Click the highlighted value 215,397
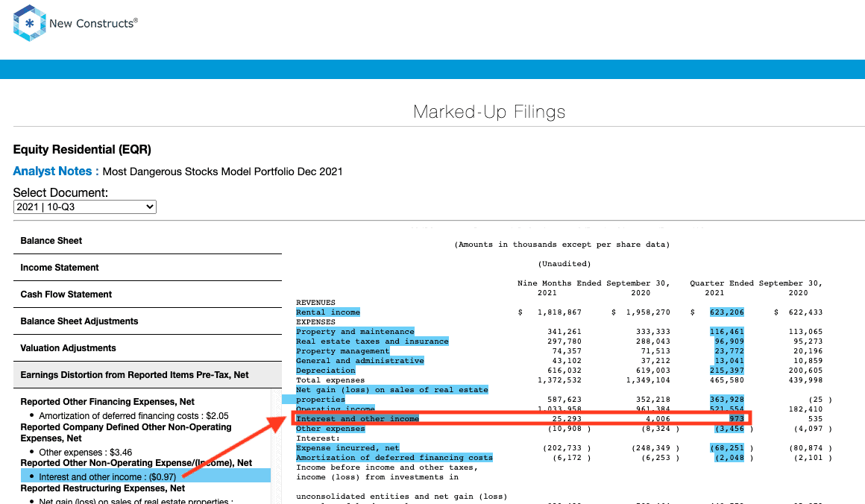 (727, 371)
